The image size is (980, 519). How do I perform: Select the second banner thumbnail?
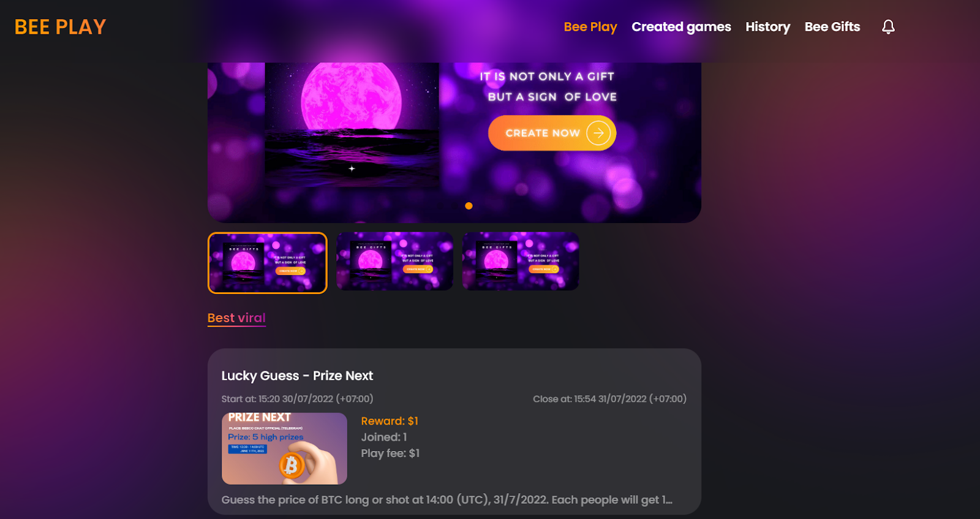pyautogui.click(x=394, y=261)
